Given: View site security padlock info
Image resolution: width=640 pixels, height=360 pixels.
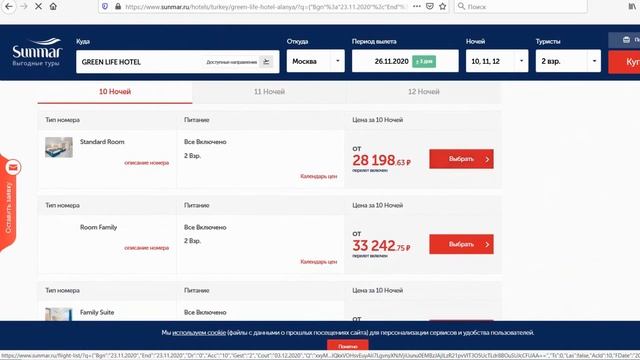Looking at the screenshot, I should click(118, 7).
